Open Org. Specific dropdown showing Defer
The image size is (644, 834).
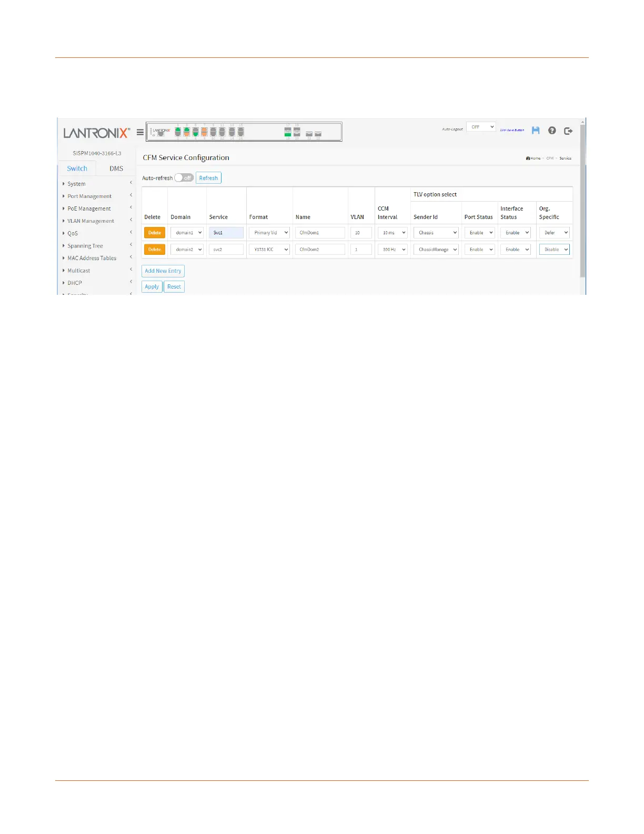[x=555, y=233]
